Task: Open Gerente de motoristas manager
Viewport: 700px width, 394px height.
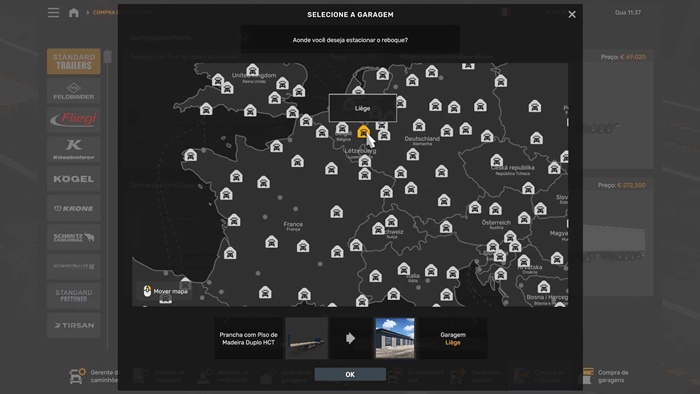Action: (223, 376)
